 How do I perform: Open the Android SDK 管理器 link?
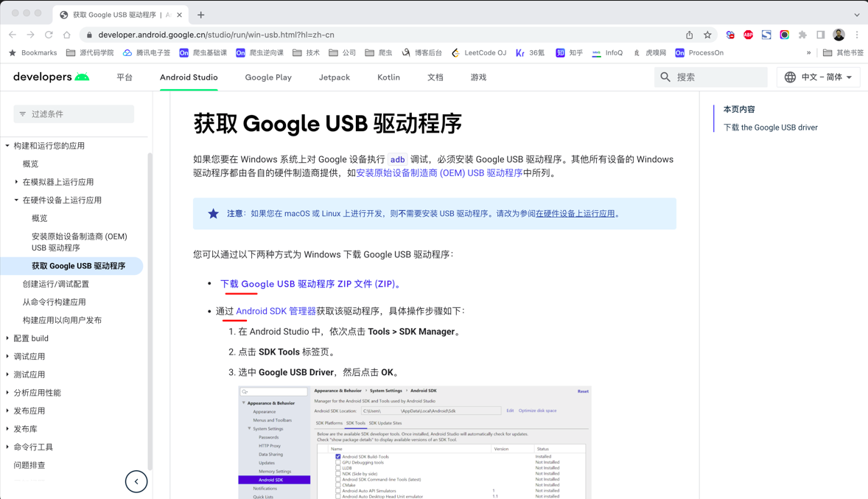276,311
